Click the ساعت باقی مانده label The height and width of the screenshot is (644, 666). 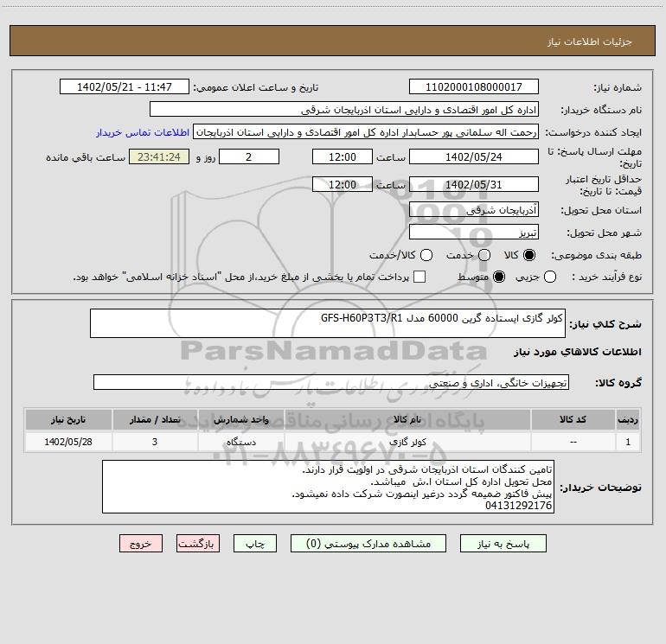pos(86,157)
